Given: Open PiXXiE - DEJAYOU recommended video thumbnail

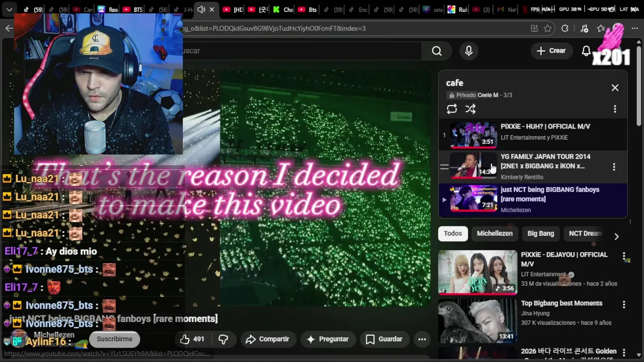Looking at the screenshot, I should (477, 272).
